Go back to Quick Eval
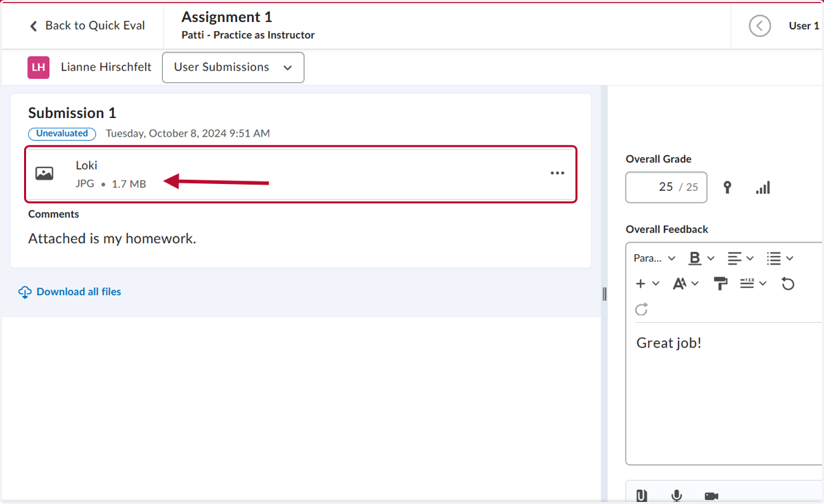 tap(87, 25)
